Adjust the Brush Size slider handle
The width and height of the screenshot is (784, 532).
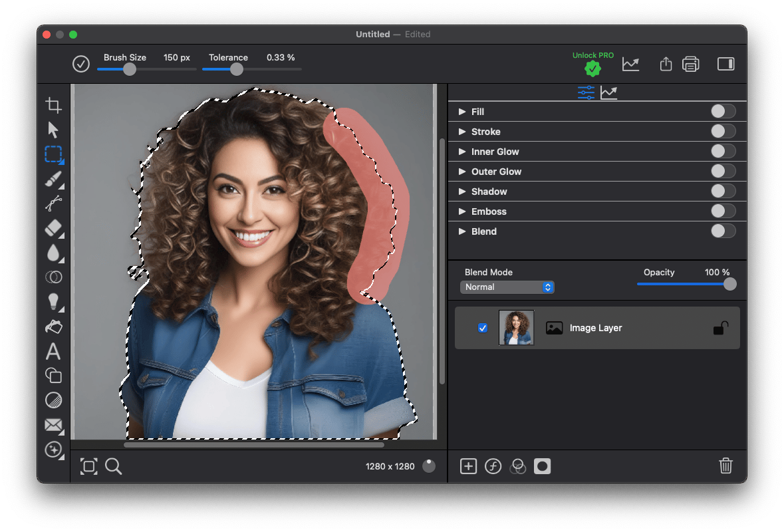click(x=130, y=70)
